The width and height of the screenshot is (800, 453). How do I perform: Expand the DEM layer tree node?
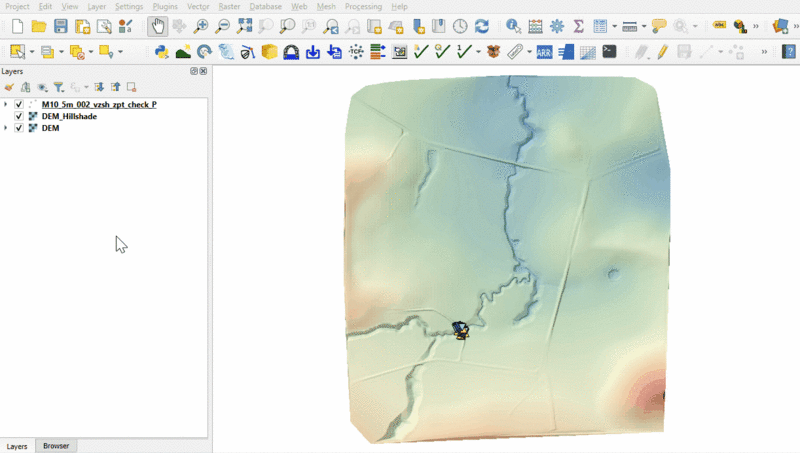(x=6, y=128)
